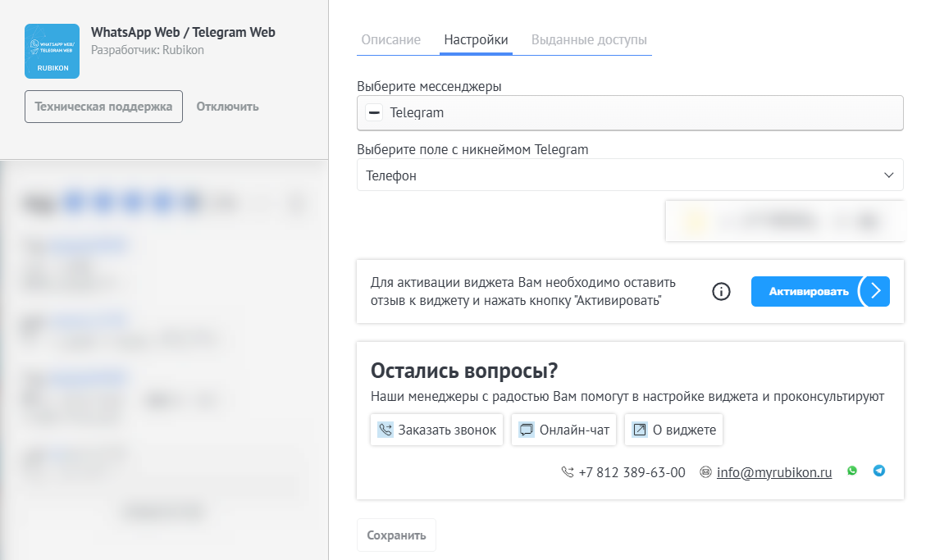Click the Активировать button

[820, 292]
